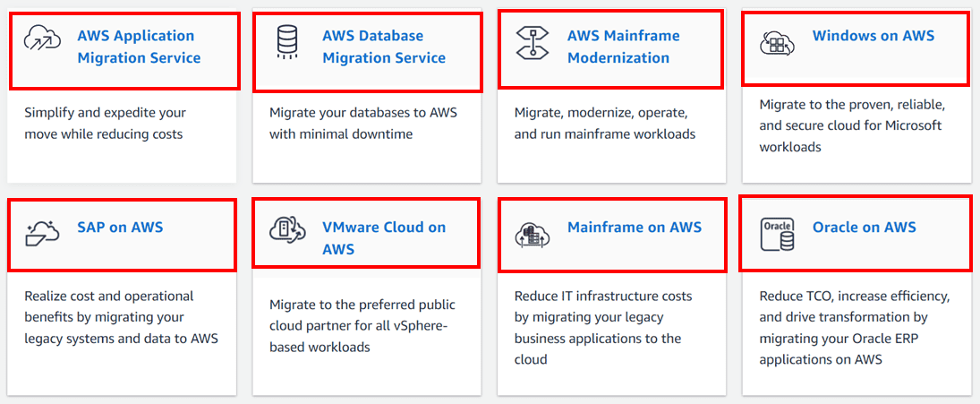The width and height of the screenshot is (980, 404).
Task: Click the Oracle on AWS database icon
Action: (776, 234)
